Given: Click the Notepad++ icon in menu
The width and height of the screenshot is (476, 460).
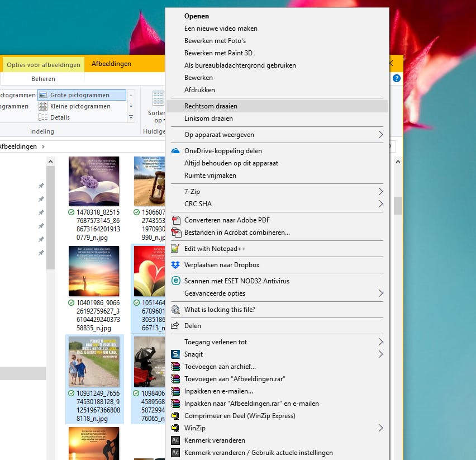Looking at the screenshot, I should pyautogui.click(x=175, y=249).
